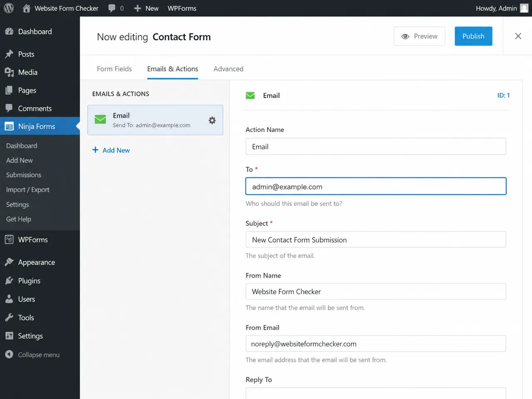Click the EMAILS & ACTIONS heading
Screen dimensions: 532x399
pyautogui.click(x=121, y=94)
